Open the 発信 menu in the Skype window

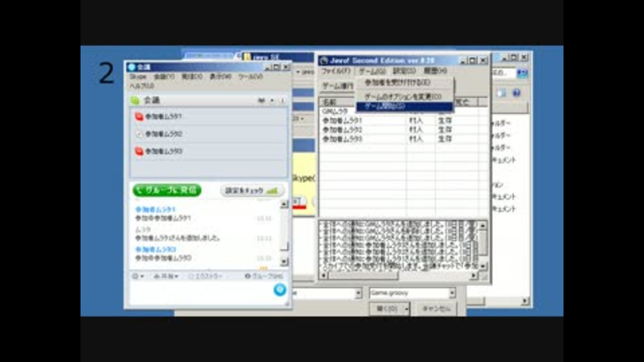click(192, 76)
